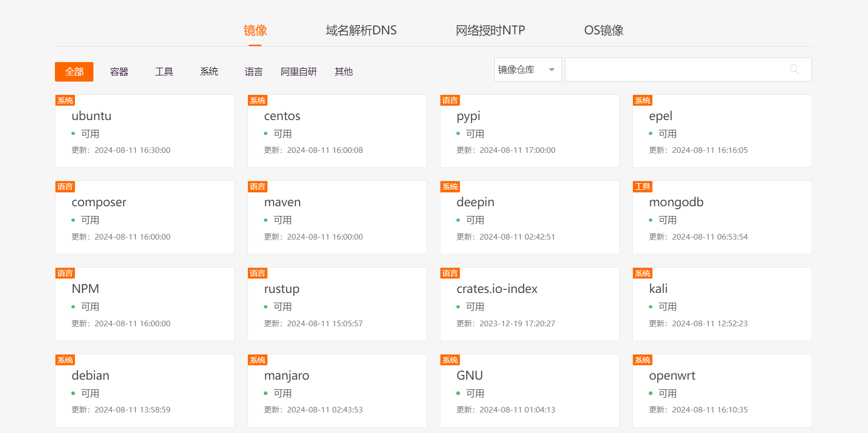The height and width of the screenshot is (433, 868).
Task: Click epel update time 2024-08-11 16:16:05
Action: pos(710,150)
